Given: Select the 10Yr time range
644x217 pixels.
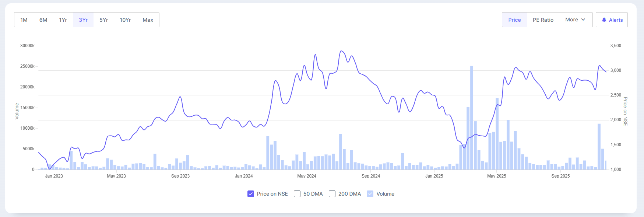Looking at the screenshot, I should pyautogui.click(x=125, y=20).
